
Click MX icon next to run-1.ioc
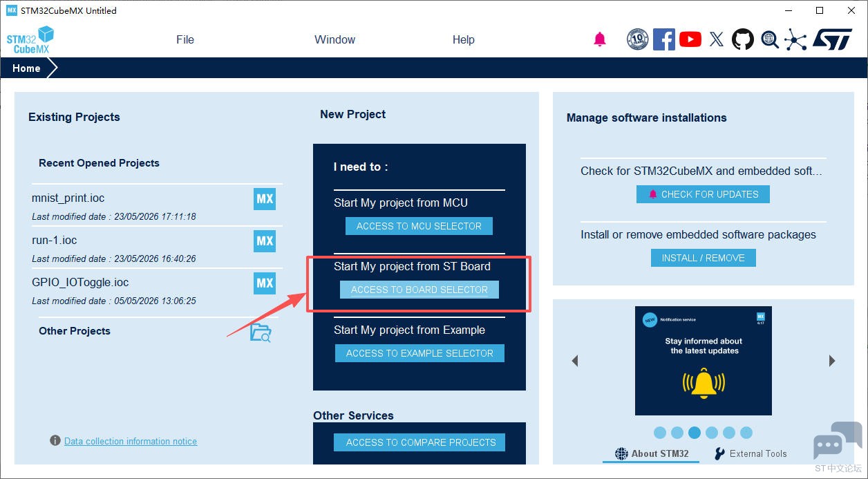pos(265,241)
